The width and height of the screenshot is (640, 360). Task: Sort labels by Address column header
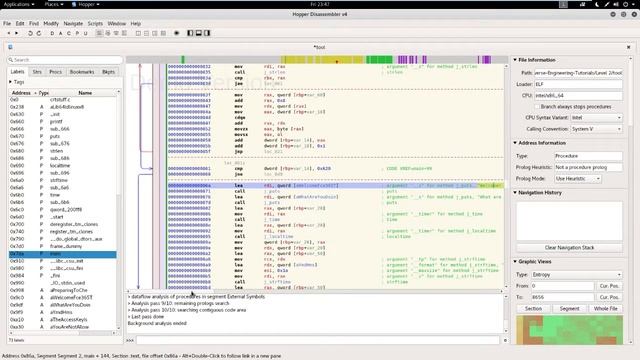tap(23, 93)
